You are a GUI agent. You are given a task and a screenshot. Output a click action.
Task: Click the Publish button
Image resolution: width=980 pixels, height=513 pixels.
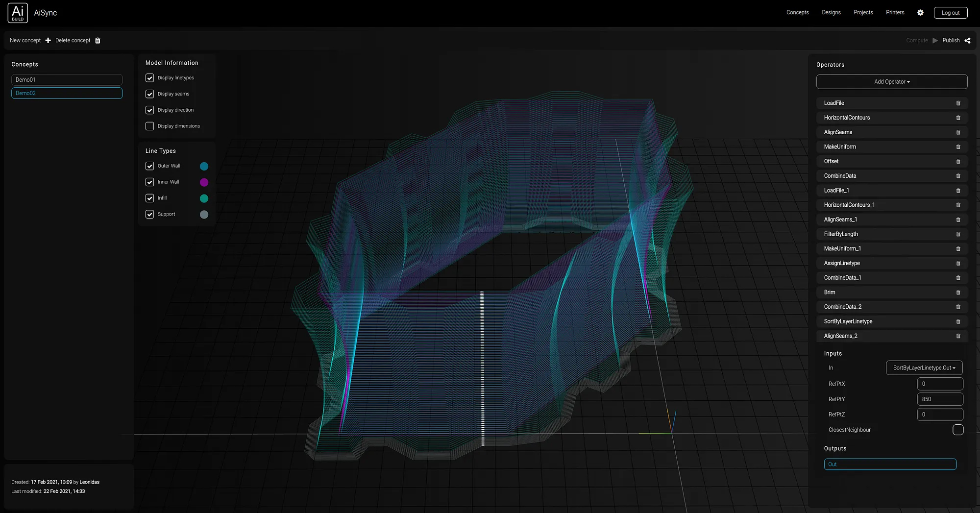(951, 40)
